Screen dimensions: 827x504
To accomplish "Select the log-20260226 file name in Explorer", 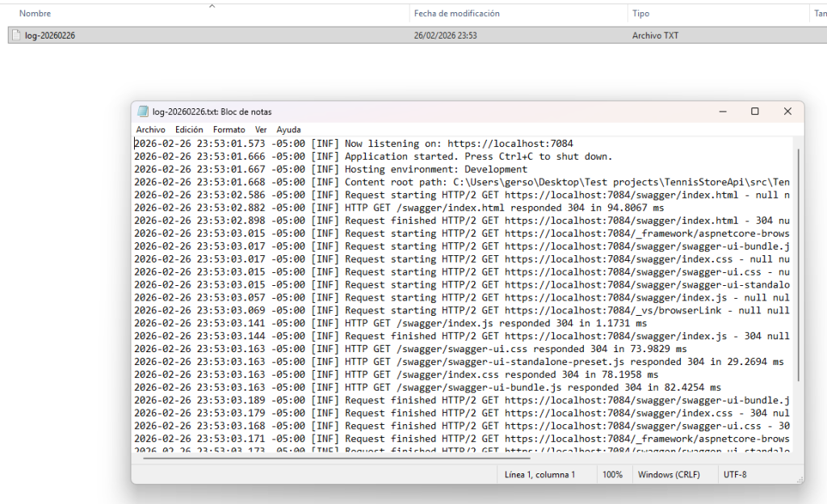I will pos(49,36).
